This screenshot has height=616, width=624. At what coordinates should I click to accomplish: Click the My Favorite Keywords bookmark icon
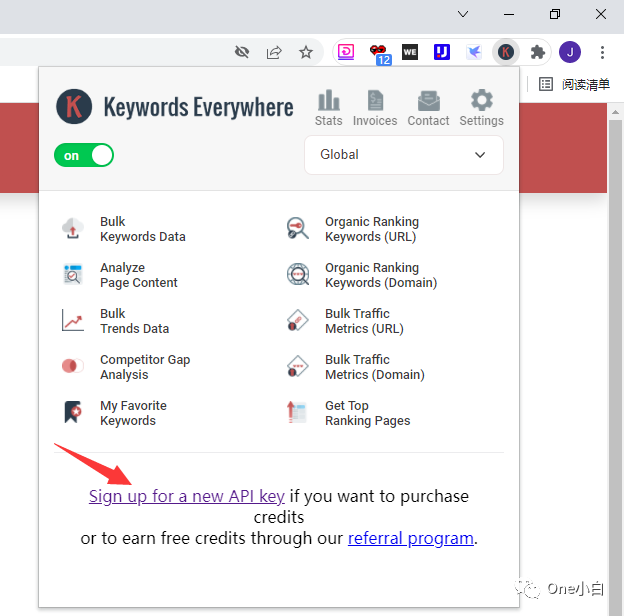(73, 412)
